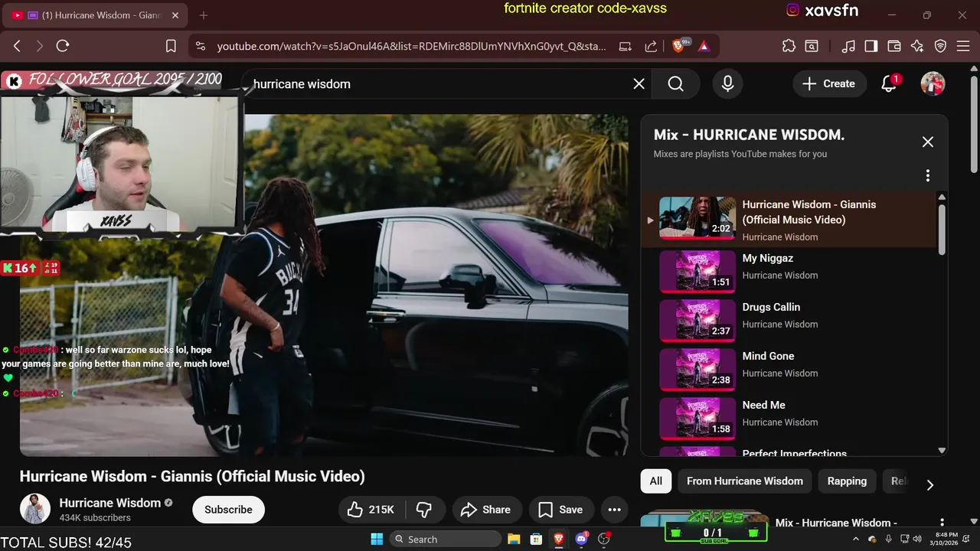Show hidden system tray icons
The width and height of the screenshot is (980, 551).
857,539
